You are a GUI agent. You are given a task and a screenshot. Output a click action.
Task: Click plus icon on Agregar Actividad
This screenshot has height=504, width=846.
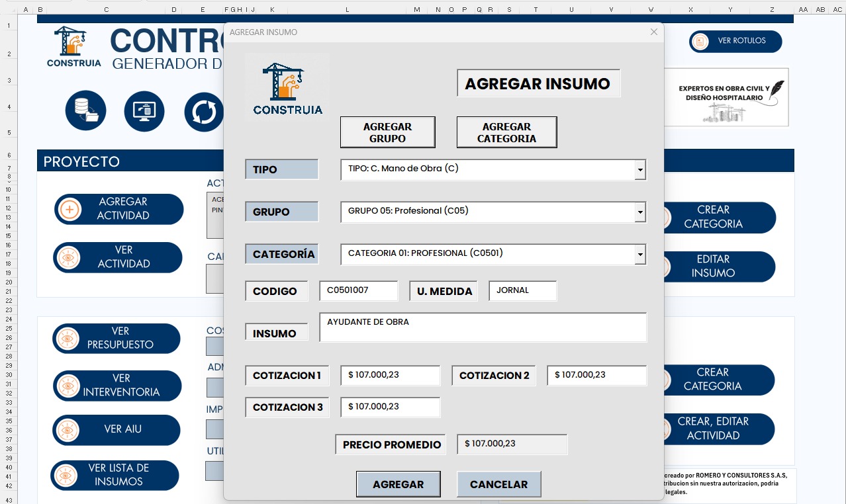click(x=70, y=210)
